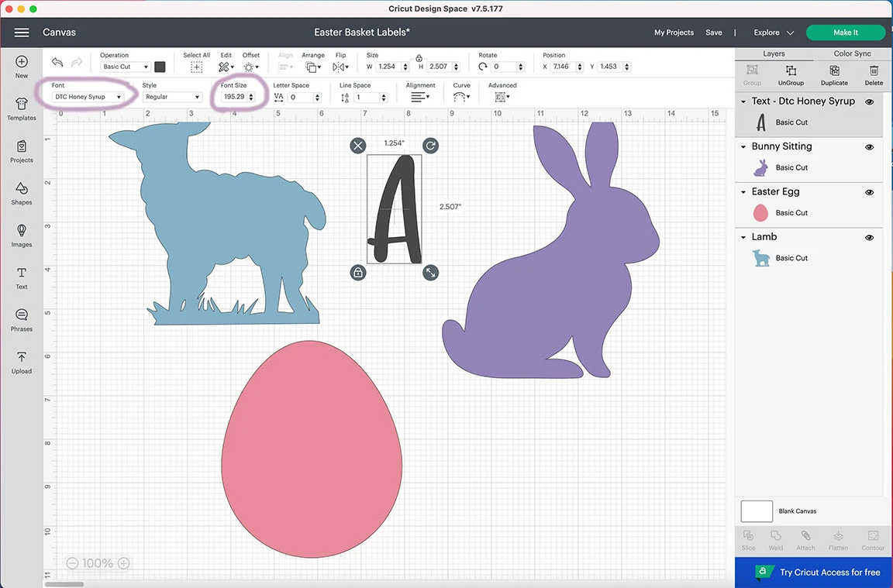Switch to the Color Sync tab
Image resolution: width=893 pixels, height=588 pixels.
pos(852,53)
